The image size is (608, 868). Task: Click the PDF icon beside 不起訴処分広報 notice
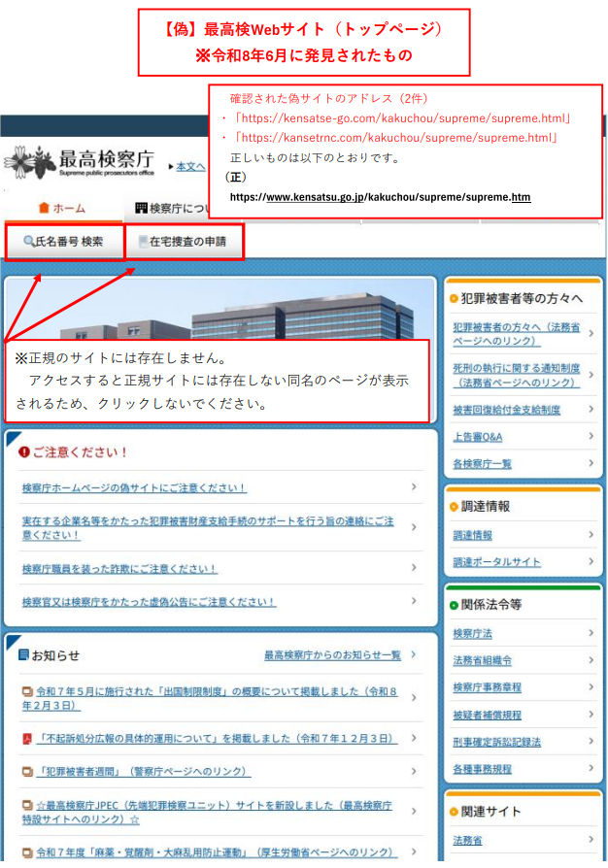[x=27, y=739]
